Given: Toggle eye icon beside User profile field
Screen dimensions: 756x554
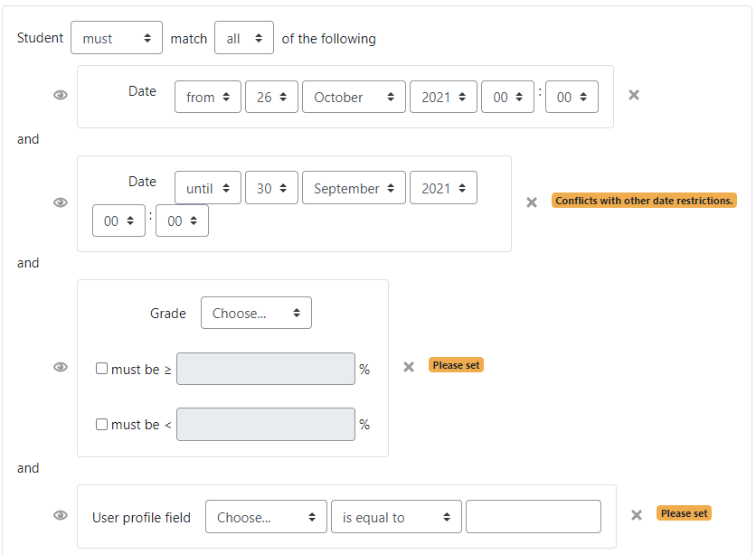Looking at the screenshot, I should (x=61, y=515).
